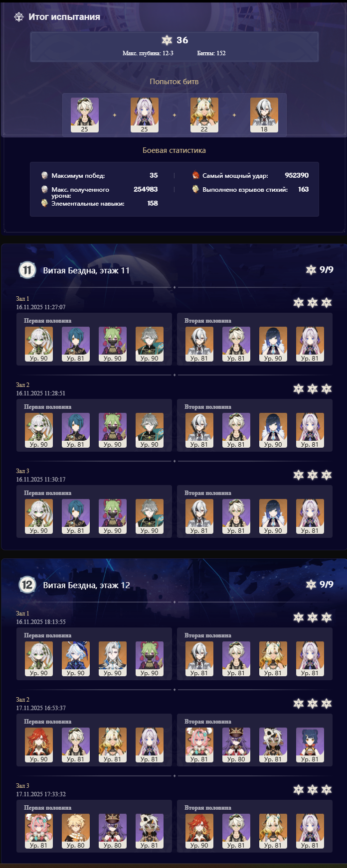Image resolution: width=347 pixels, height=868 pixels.
Task: Select the Ур. 80 blonde character in floor 12 Зал 3
Action: pyautogui.click(x=76, y=831)
